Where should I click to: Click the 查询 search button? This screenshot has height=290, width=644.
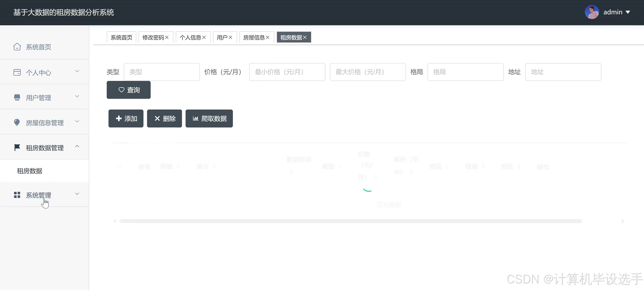pos(128,90)
